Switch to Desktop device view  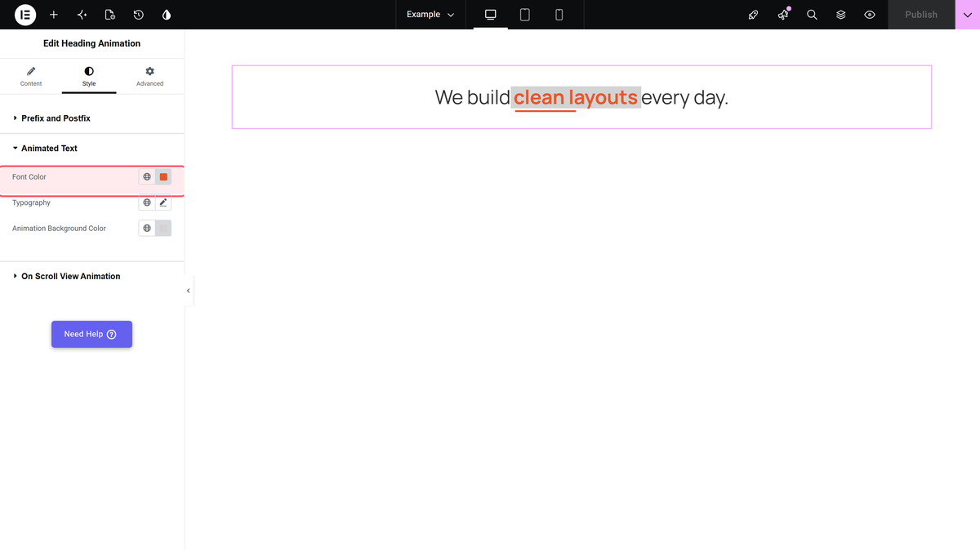[x=491, y=15]
